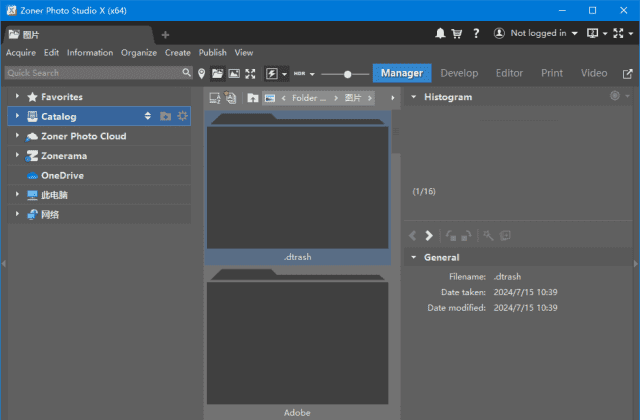Click the sort A-Z display icon
The height and width of the screenshot is (420, 640).
coord(215,98)
